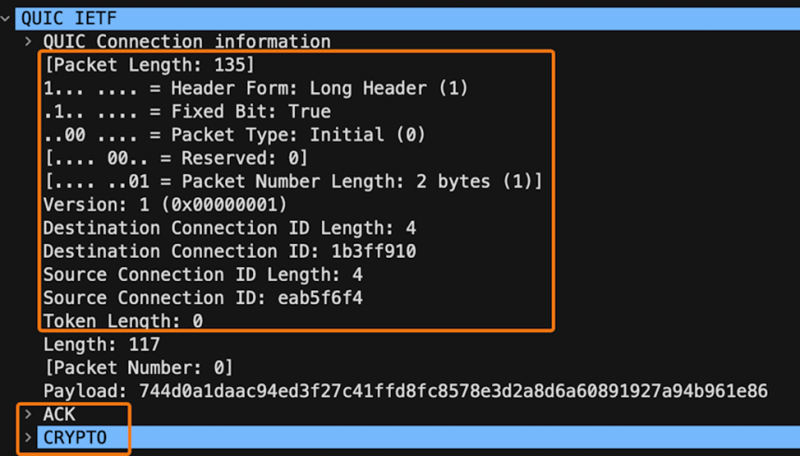Viewport: 800px width, 456px height.
Task: Select the Packet Number: 0 row
Action: (x=138, y=368)
